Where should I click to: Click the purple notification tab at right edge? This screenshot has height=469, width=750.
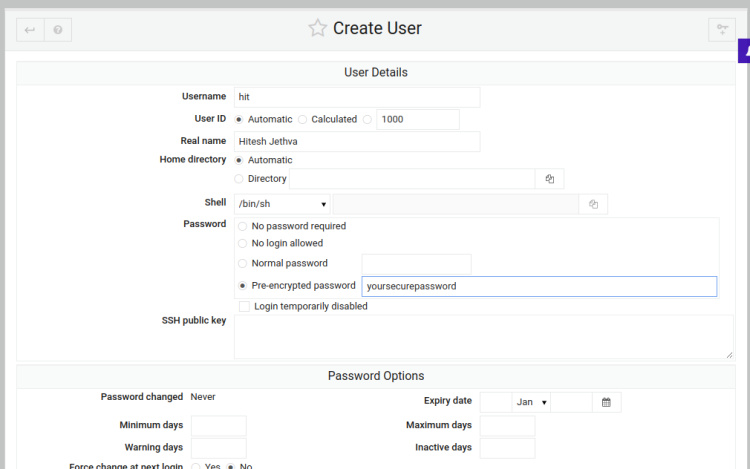pos(743,52)
